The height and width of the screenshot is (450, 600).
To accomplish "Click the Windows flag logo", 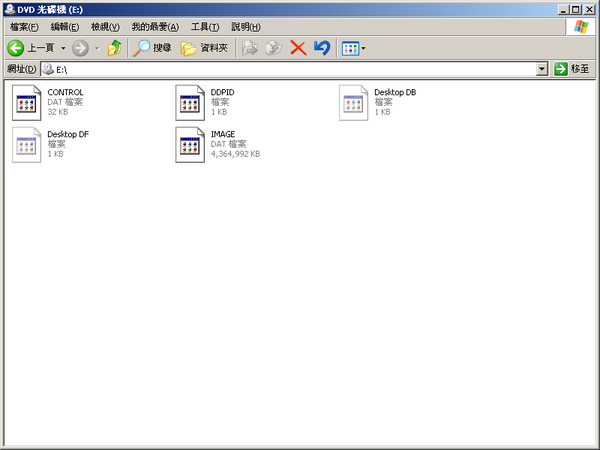I will pyautogui.click(x=580, y=27).
